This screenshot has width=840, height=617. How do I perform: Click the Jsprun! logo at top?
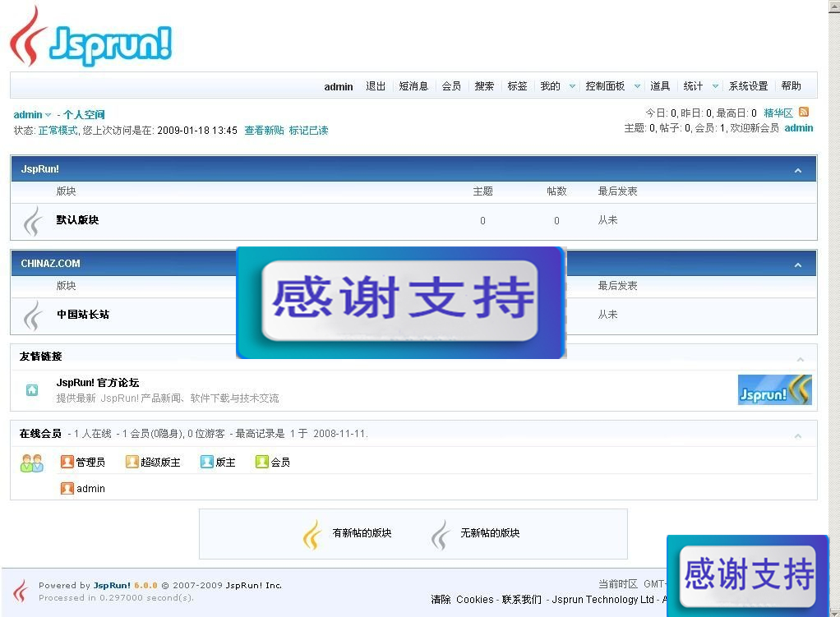(90, 38)
